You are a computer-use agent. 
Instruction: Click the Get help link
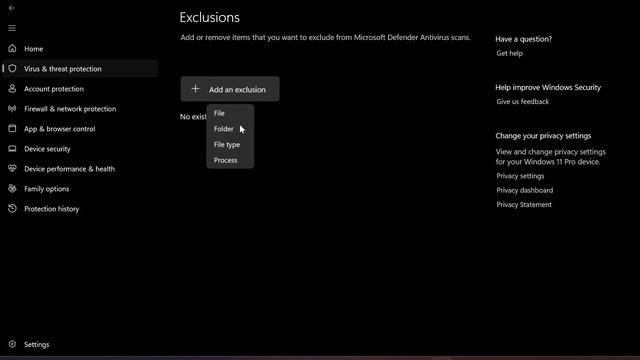509,53
